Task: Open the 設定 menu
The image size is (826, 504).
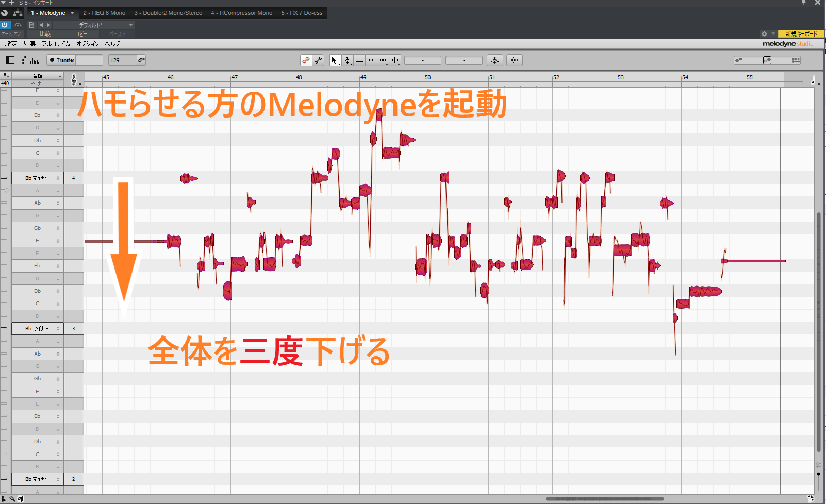Action: 11,44
